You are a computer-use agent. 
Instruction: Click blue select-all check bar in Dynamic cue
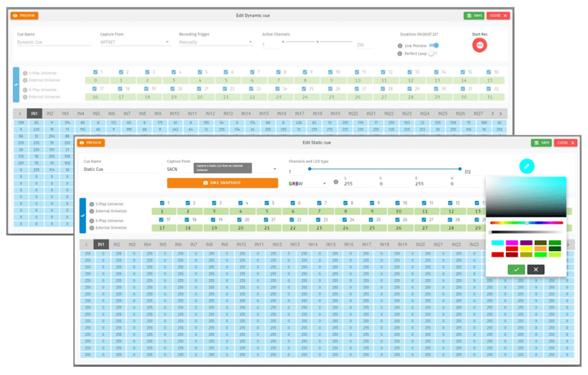[16, 85]
